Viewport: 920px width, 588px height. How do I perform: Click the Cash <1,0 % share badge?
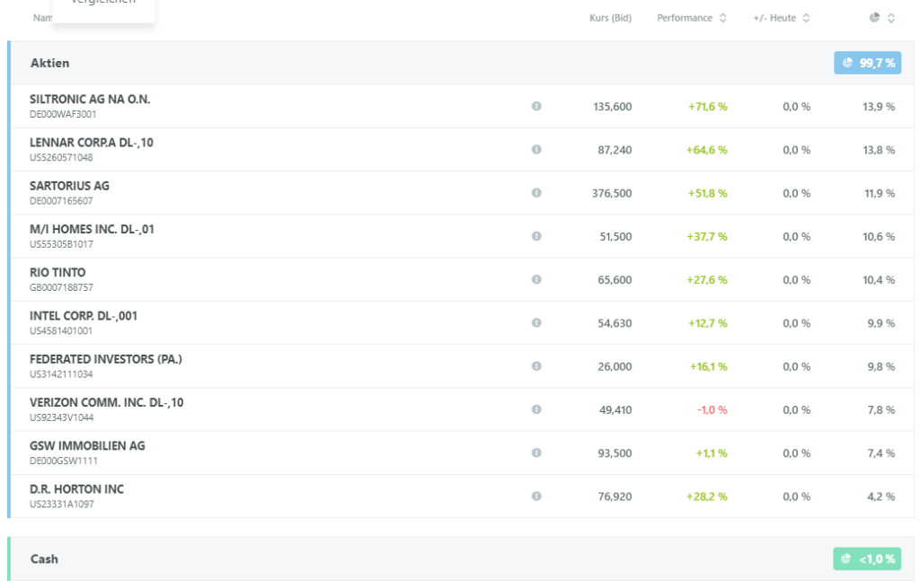point(867,558)
